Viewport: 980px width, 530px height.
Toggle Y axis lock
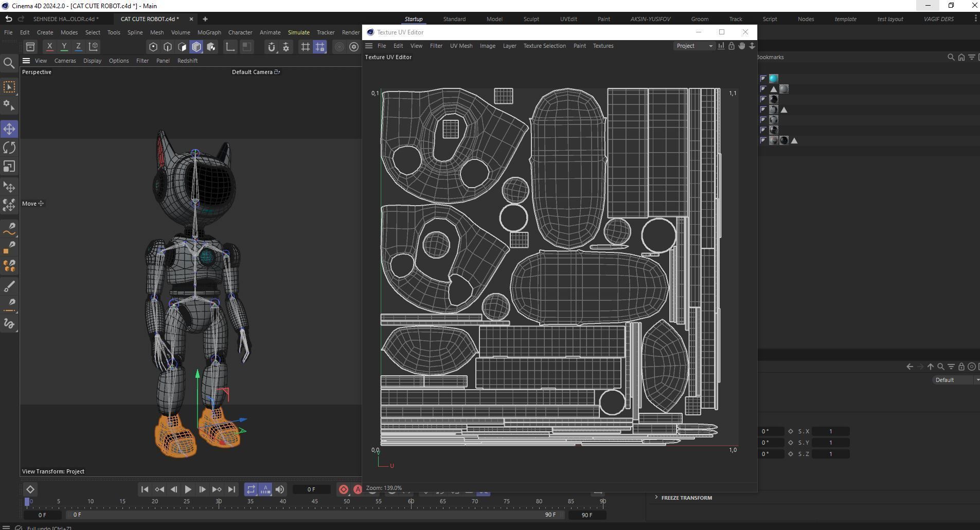point(64,46)
